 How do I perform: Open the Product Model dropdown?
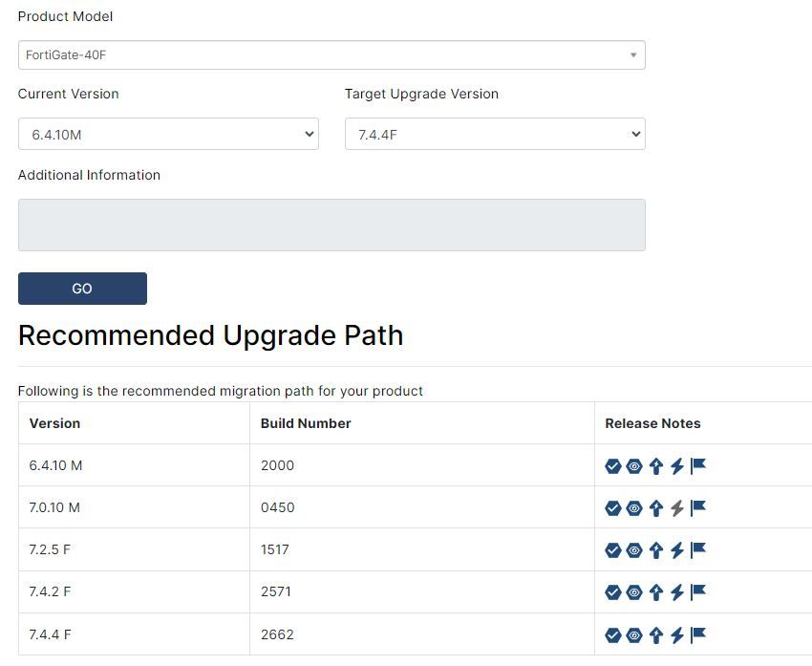[x=331, y=55]
